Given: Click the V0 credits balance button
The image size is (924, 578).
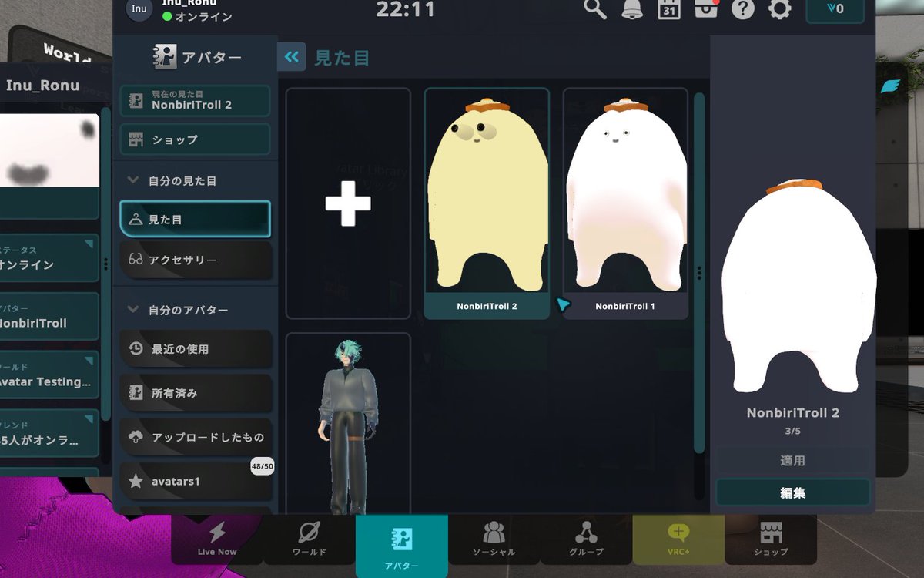Looking at the screenshot, I should pyautogui.click(x=835, y=9).
